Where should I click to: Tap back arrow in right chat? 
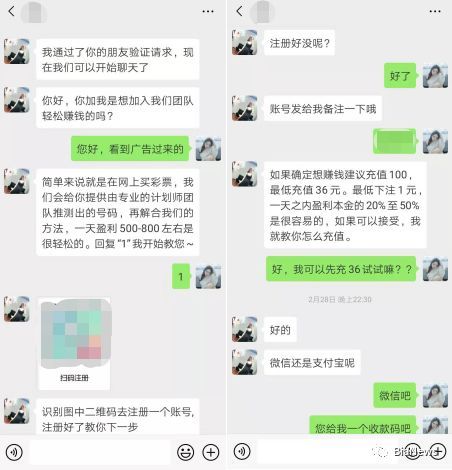pos(239,11)
